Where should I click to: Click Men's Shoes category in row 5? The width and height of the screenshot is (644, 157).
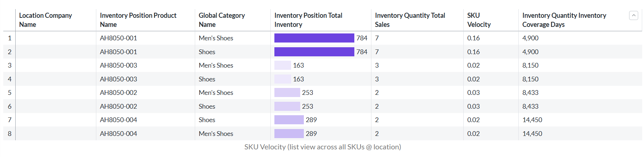pos(216,93)
